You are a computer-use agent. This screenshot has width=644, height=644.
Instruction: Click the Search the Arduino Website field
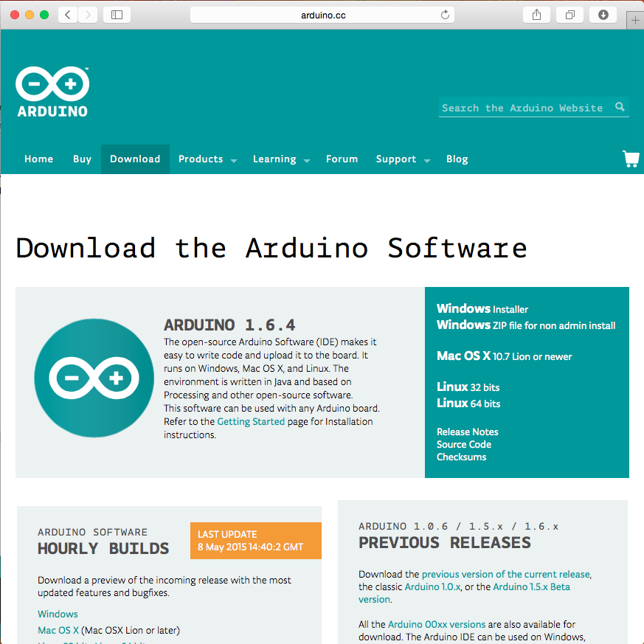pos(524,108)
